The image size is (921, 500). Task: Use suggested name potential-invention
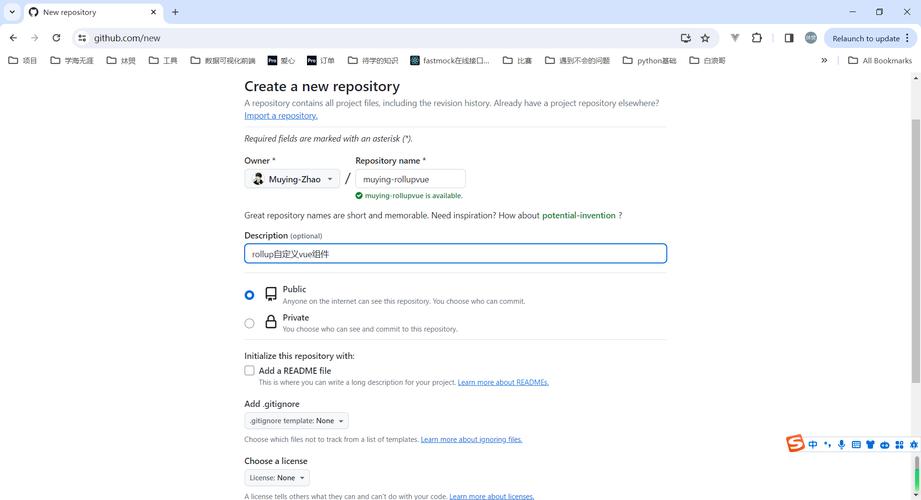tap(579, 216)
